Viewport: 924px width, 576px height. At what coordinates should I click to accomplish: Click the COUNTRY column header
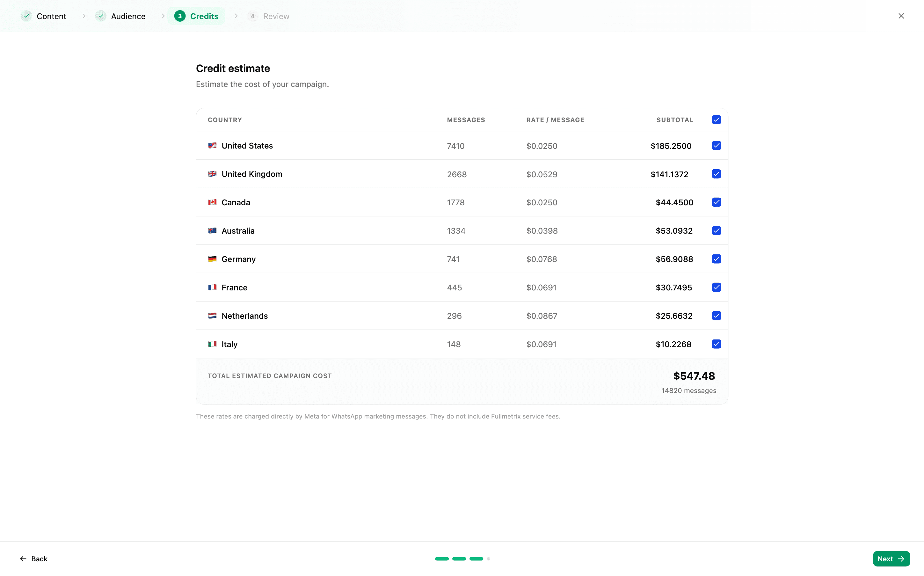click(x=225, y=120)
